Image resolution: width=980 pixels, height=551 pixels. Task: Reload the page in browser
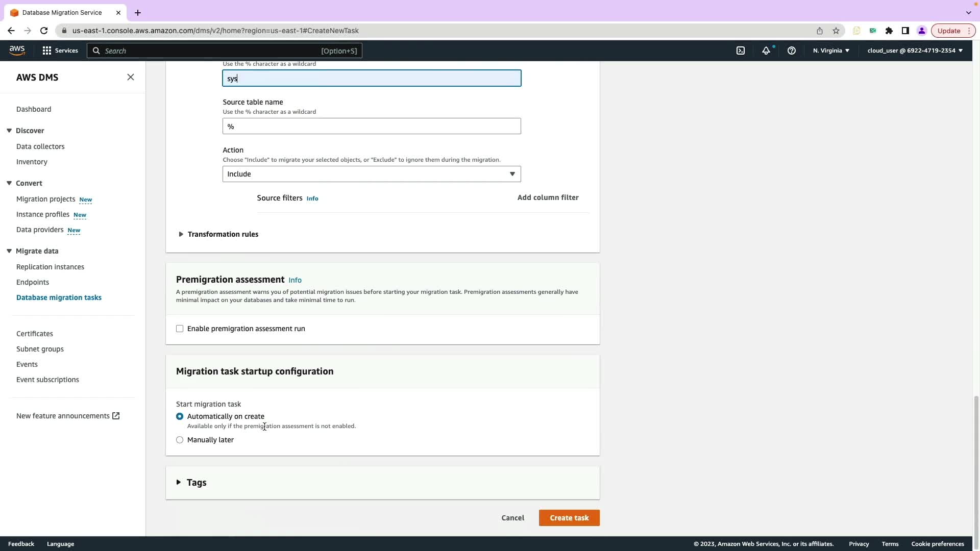44,31
